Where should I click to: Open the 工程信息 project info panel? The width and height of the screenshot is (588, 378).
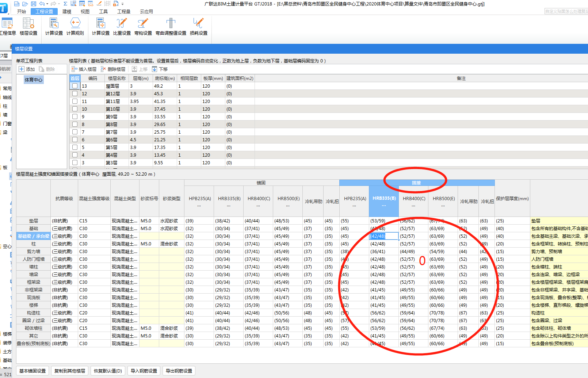click(7, 27)
